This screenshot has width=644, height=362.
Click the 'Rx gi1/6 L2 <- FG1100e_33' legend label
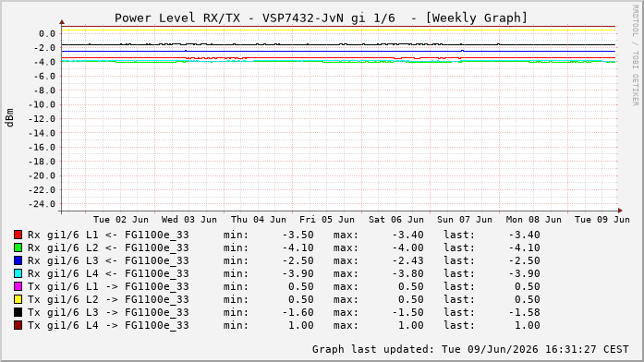[x=108, y=247]
